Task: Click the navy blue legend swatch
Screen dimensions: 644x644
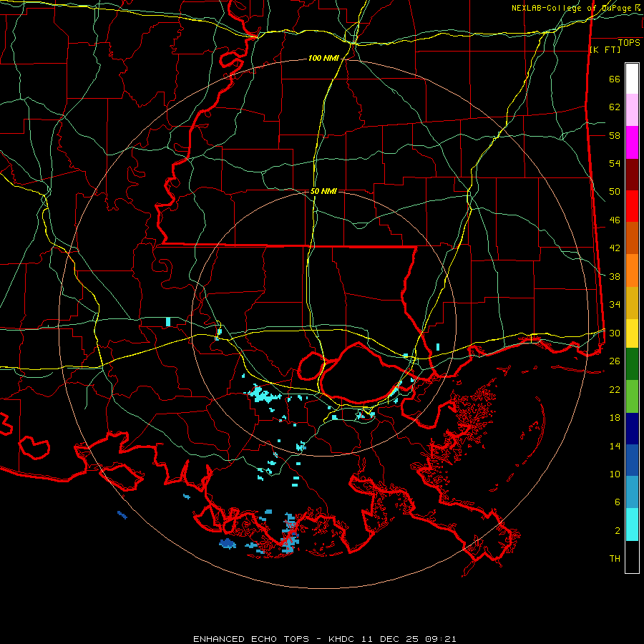Action: (632, 429)
